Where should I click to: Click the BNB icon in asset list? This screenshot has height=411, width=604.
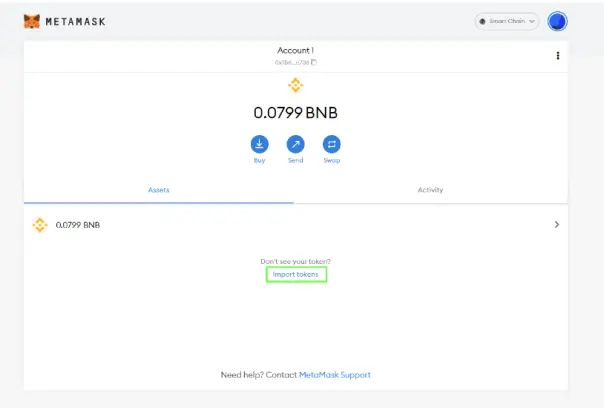(40, 225)
